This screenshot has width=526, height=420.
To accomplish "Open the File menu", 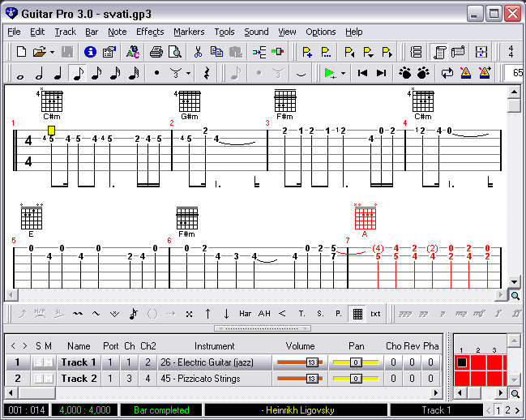I will [x=14, y=32].
